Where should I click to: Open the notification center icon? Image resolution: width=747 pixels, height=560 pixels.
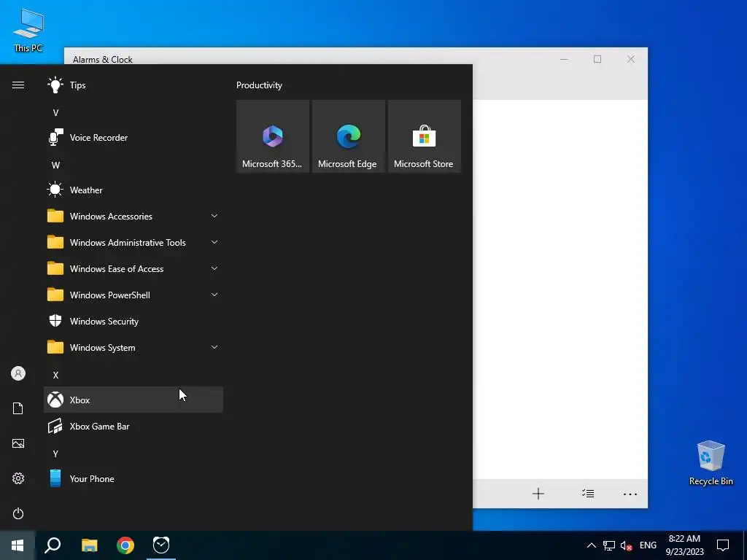pos(723,545)
